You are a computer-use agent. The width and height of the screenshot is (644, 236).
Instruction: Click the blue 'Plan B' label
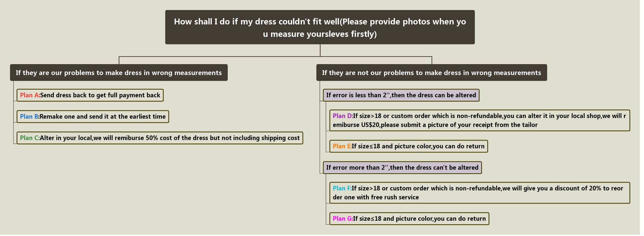pos(29,117)
